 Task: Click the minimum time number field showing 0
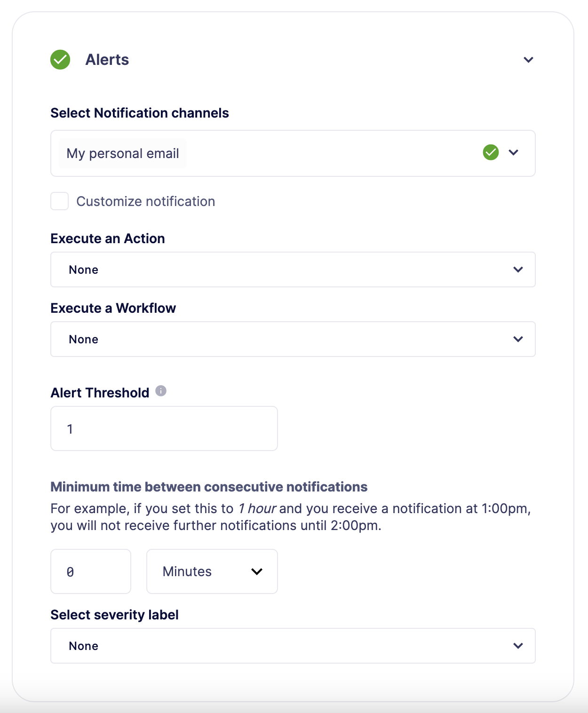point(90,571)
